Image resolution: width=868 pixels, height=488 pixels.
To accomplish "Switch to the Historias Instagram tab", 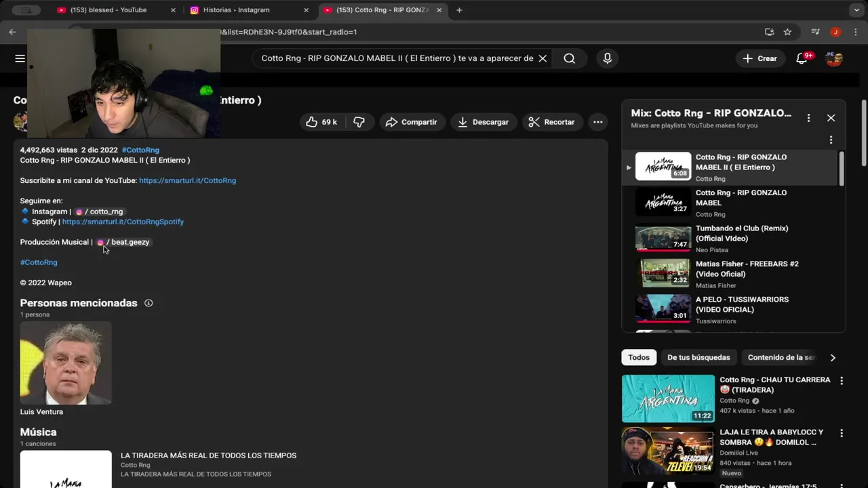I will (237, 10).
